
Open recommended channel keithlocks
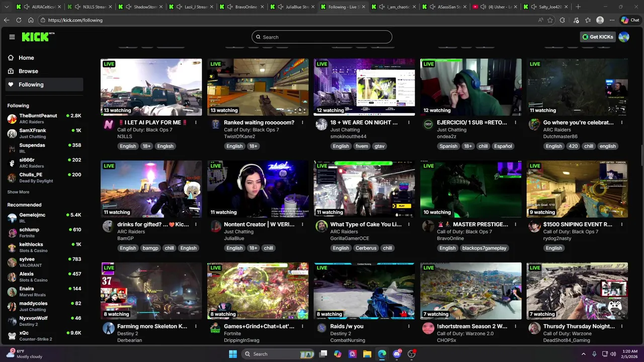tap(44, 247)
